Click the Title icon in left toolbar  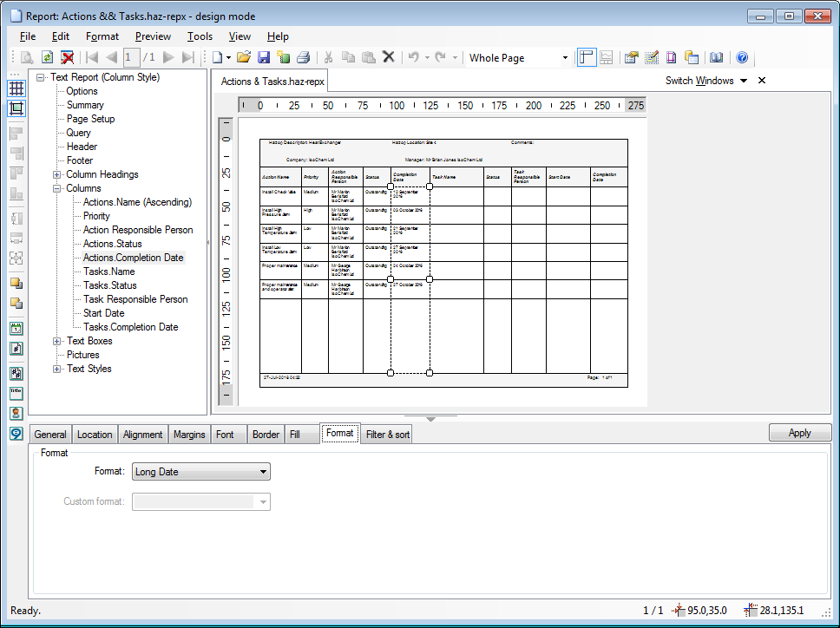[x=16, y=392]
